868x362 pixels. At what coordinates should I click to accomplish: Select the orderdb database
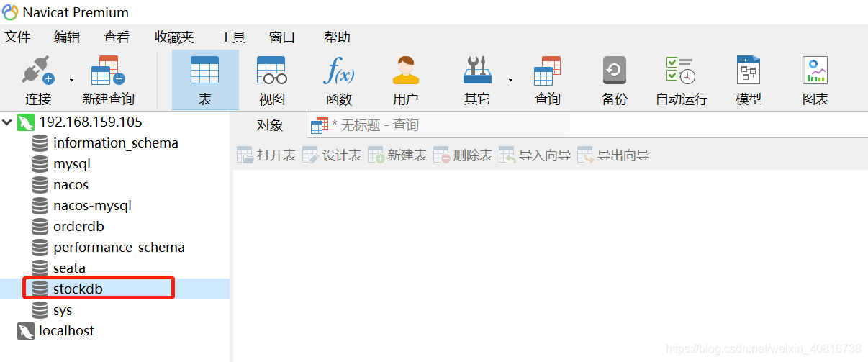click(78, 226)
